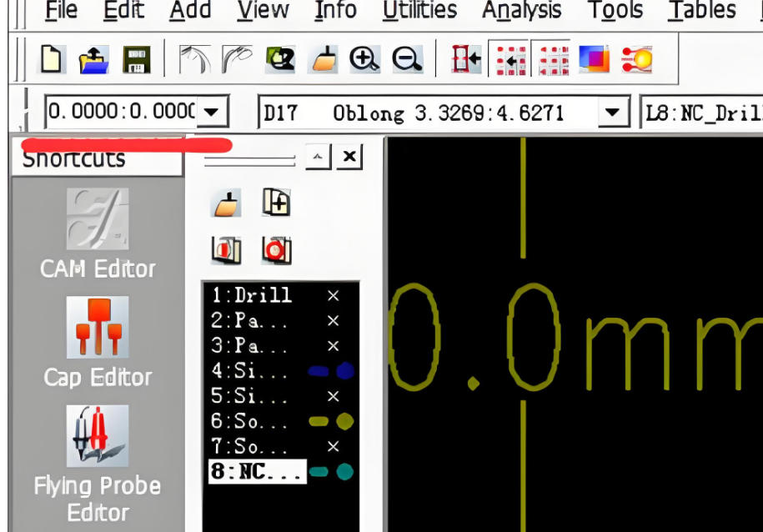Collapse panel with the up arrow button
Viewport: 763px width, 532px height.
319,157
